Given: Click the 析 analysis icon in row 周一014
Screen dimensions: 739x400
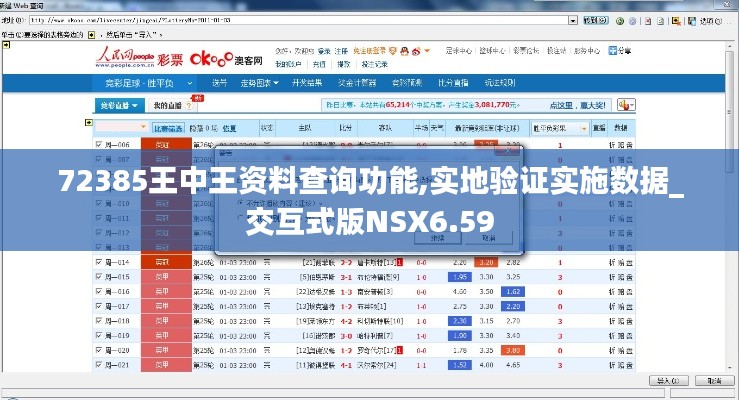Looking at the screenshot, I should (612, 262).
